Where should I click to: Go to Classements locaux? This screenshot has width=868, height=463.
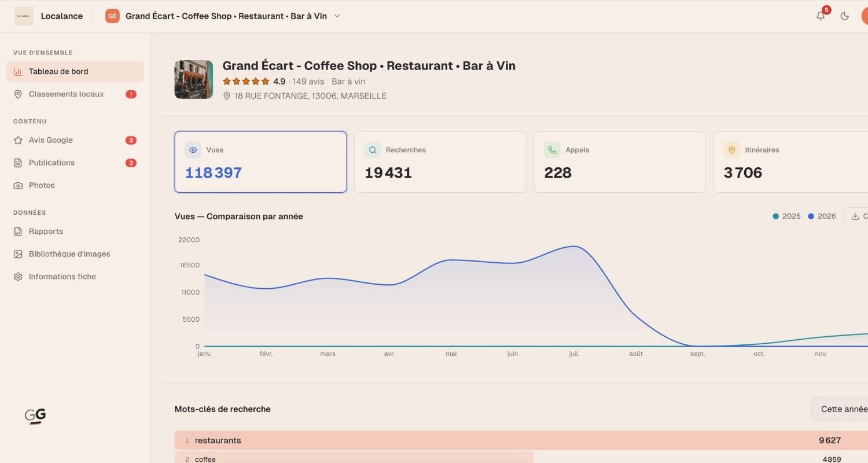click(x=75, y=94)
